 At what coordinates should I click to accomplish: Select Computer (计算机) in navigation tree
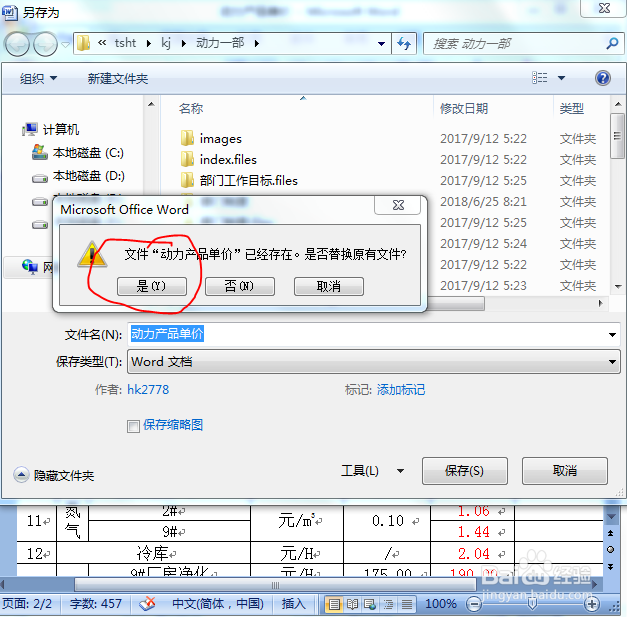click(51, 129)
